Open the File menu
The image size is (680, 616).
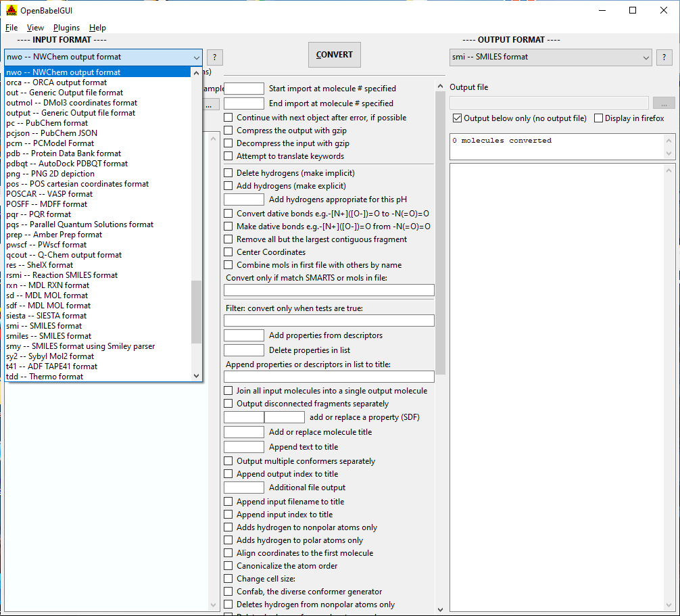tap(11, 28)
